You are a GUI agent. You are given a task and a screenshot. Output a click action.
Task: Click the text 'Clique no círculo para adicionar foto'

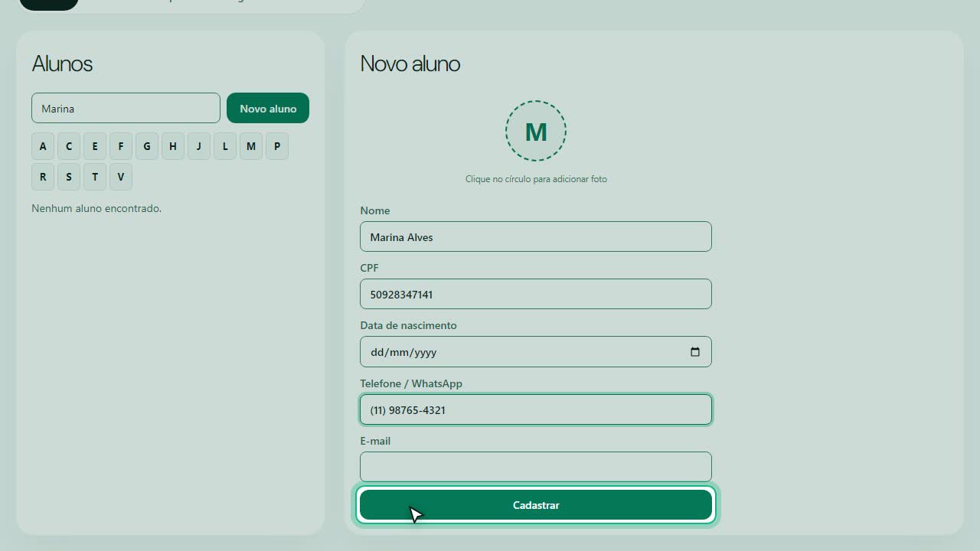pos(536,179)
